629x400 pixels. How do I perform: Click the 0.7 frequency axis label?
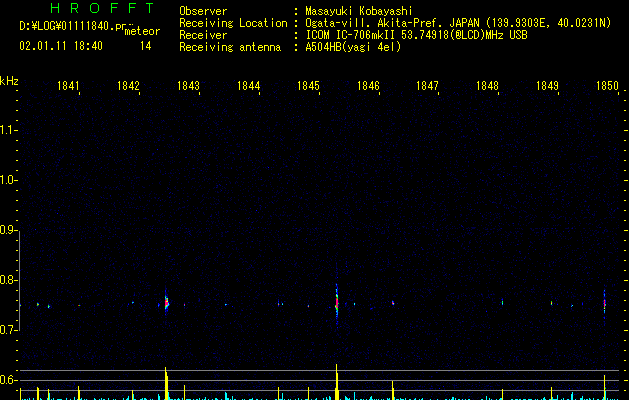pyautogui.click(x=8, y=330)
